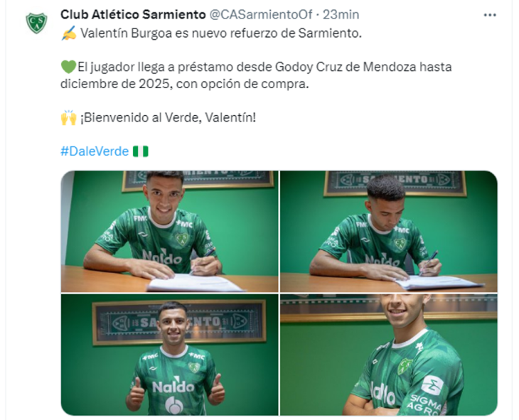Click the raised hands emoji
This screenshot has height=420, width=519.
point(69,117)
